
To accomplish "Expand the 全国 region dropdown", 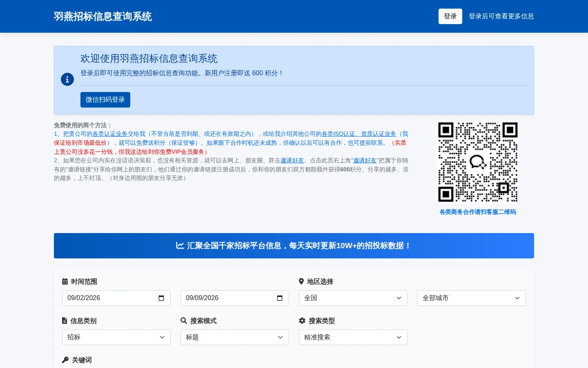I will click(353, 298).
